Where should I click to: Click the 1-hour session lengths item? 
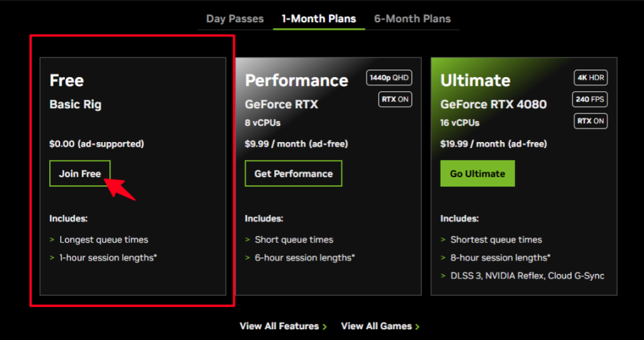coord(108,258)
